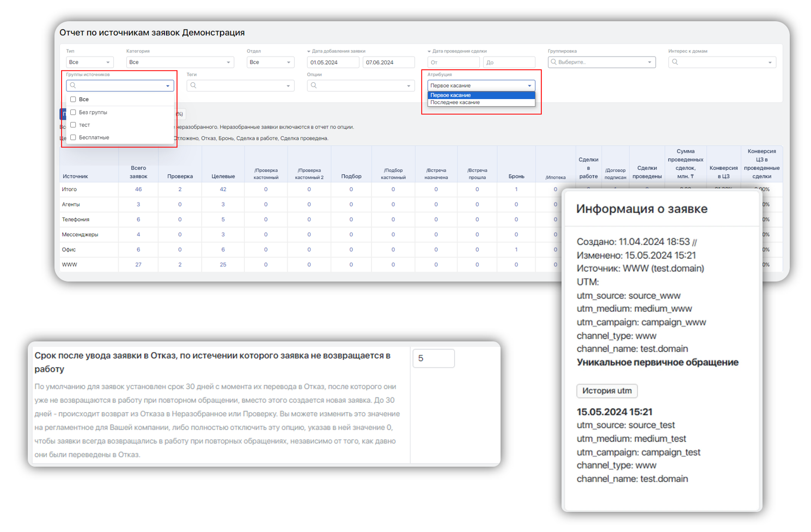The width and height of the screenshot is (811, 532).
Task: Click search icon in Теги field
Action: point(193,85)
